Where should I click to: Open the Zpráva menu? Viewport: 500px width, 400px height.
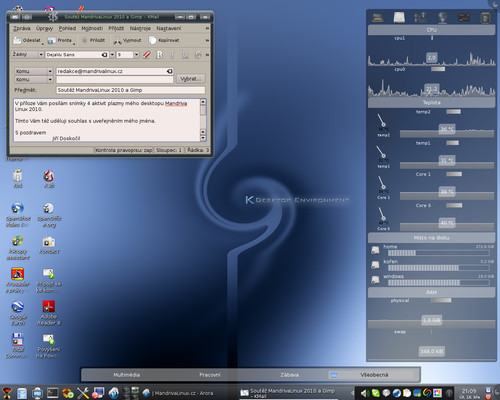[x=22, y=28]
